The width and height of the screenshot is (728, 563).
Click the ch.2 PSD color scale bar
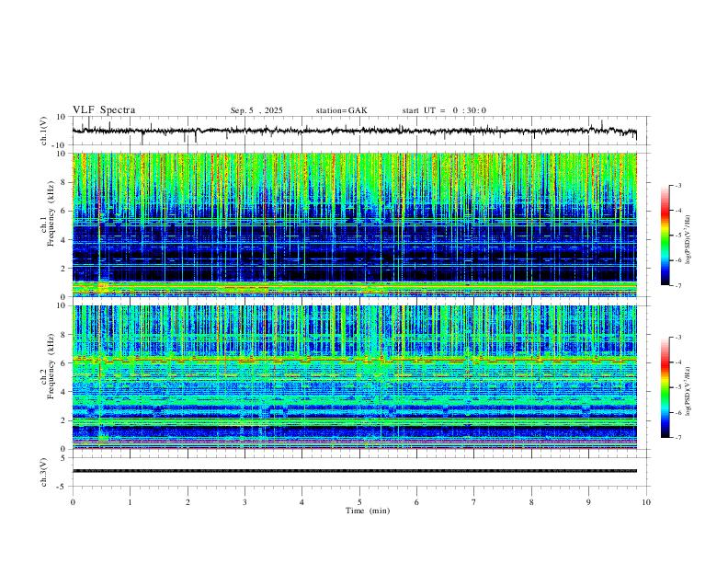pos(665,387)
